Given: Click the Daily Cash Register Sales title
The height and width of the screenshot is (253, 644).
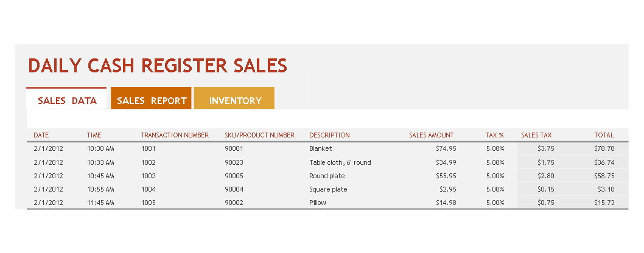Looking at the screenshot, I should [158, 66].
